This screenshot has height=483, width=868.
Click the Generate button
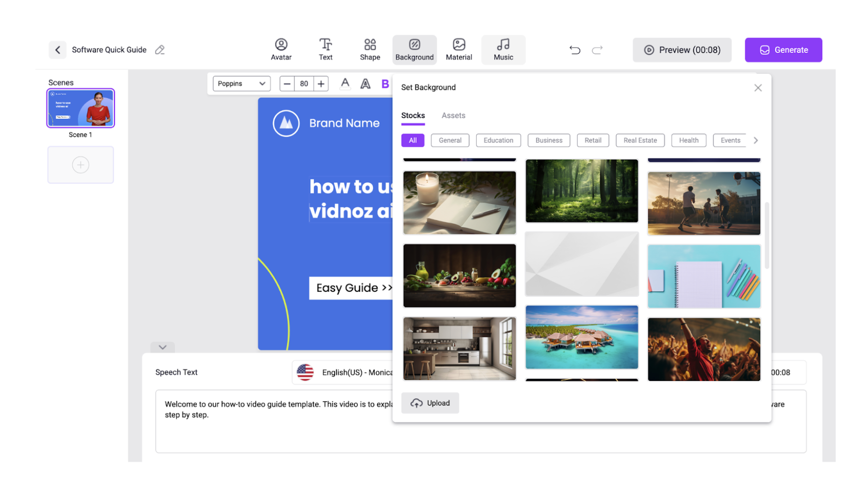pyautogui.click(x=783, y=50)
